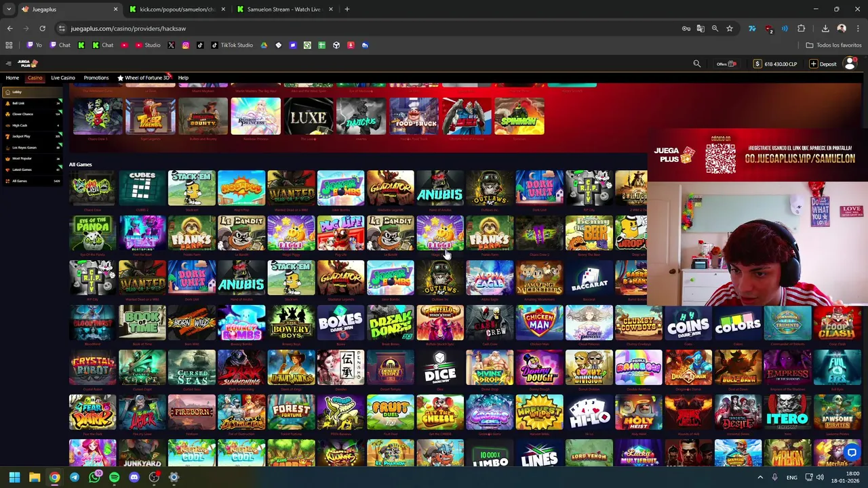Open the Offers gift icon
The image size is (868, 488).
point(732,64)
